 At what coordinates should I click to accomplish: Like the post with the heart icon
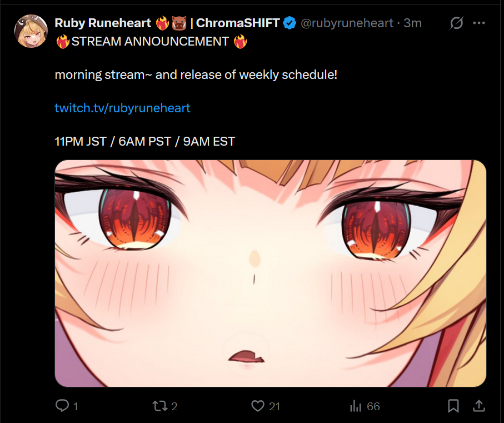pyautogui.click(x=258, y=406)
